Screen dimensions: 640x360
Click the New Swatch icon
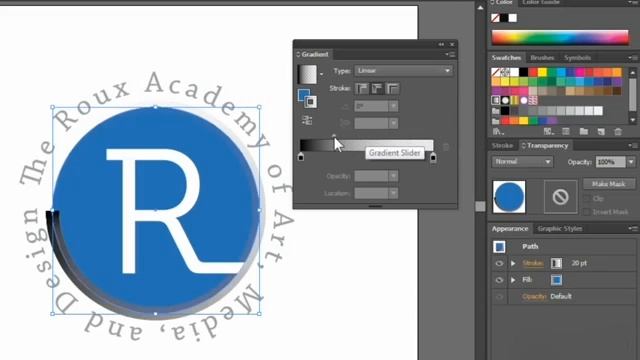(x=601, y=131)
